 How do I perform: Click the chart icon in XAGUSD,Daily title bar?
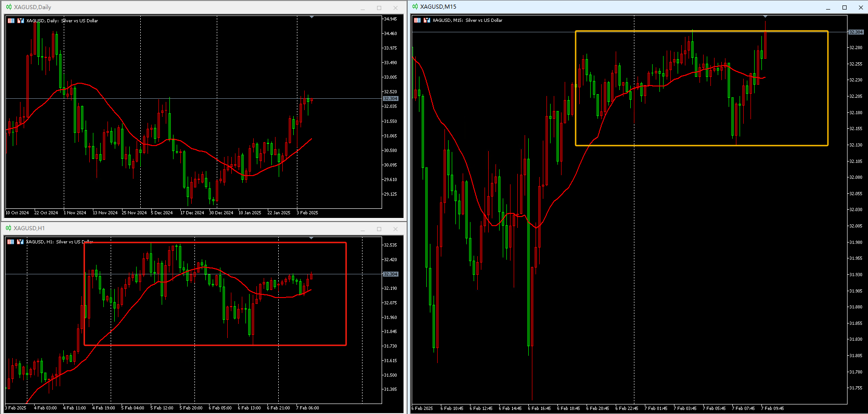[x=9, y=7]
